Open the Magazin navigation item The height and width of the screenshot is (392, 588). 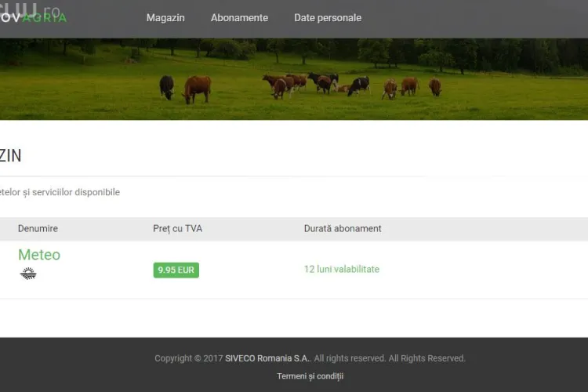tap(165, 18)
